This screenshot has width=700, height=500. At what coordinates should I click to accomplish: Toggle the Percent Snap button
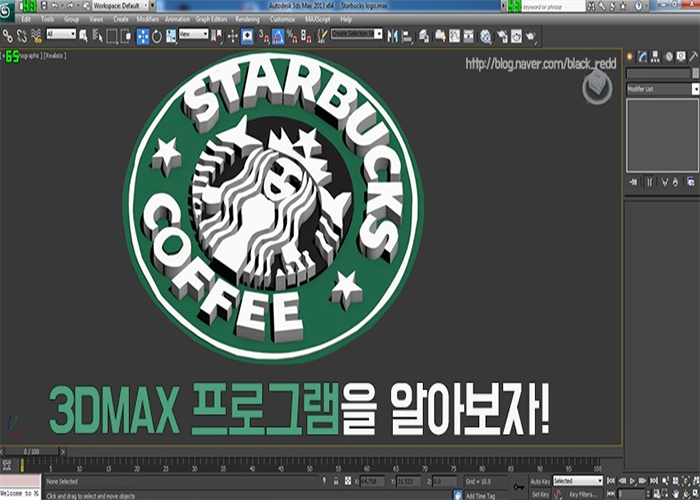[292, 36]
